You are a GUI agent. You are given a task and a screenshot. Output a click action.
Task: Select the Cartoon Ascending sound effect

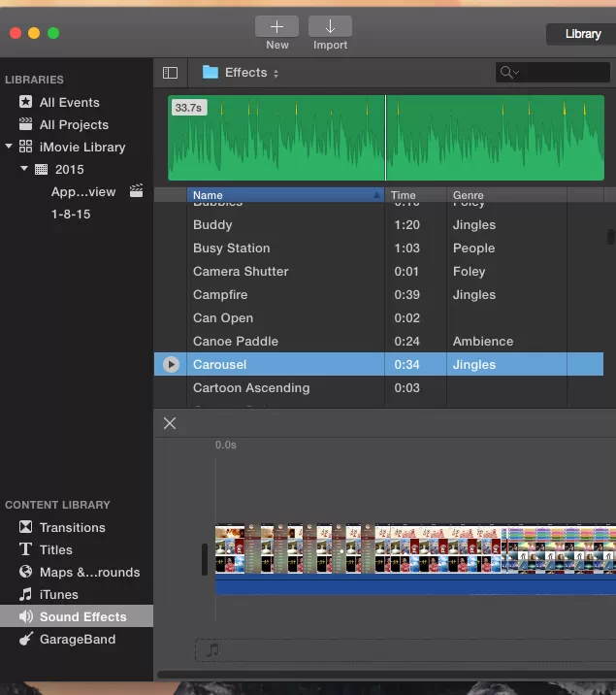point(251,388)
